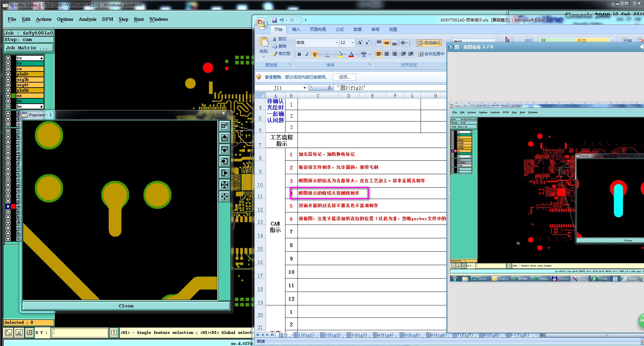This screenshot has height=346, width=644.
Task: Open the font name dropdown
Action: point(336,43)
